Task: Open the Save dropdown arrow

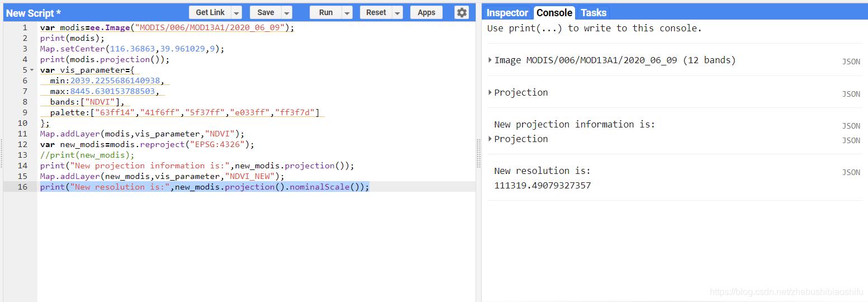Action: [x=287, y=13]
